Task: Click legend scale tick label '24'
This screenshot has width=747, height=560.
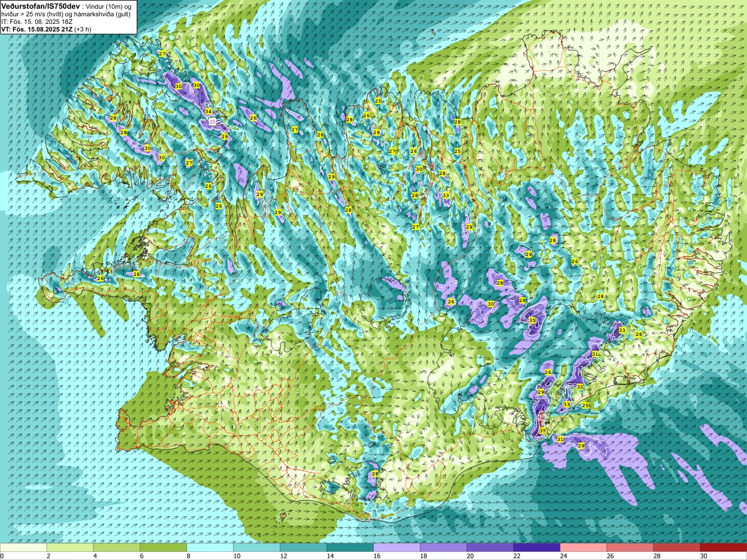Action: (563, 556)
